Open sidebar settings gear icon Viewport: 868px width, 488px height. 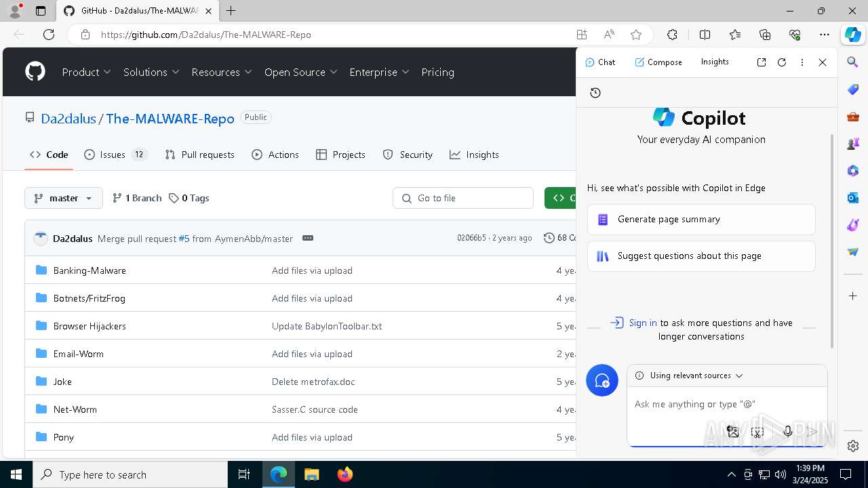click(853, 445)
